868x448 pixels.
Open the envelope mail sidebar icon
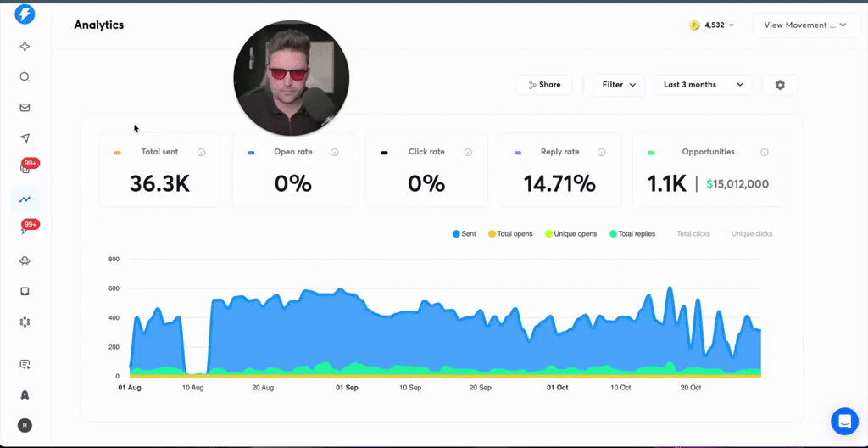coord(25,108)
